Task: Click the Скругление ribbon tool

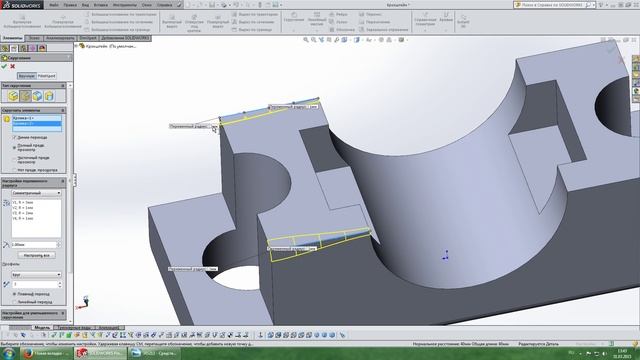Action: coord(293,17)
